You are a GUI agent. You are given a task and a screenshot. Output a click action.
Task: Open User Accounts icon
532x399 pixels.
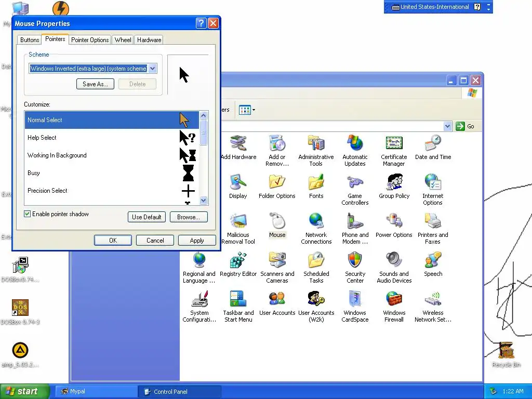(x=277, y=299)
